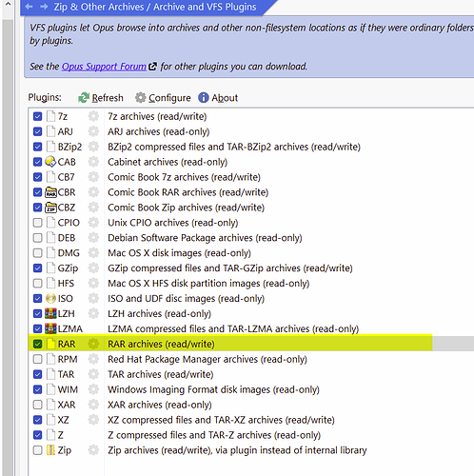Click the ISO plugin disc icon
This screenshot has height=476, width=474.
pyautogui.click(x=50, y=298)
